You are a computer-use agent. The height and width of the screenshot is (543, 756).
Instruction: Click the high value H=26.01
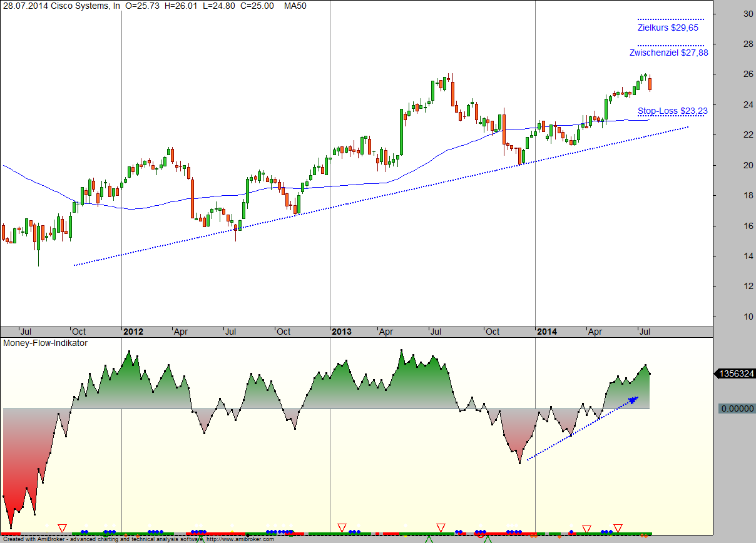point(180,6)
